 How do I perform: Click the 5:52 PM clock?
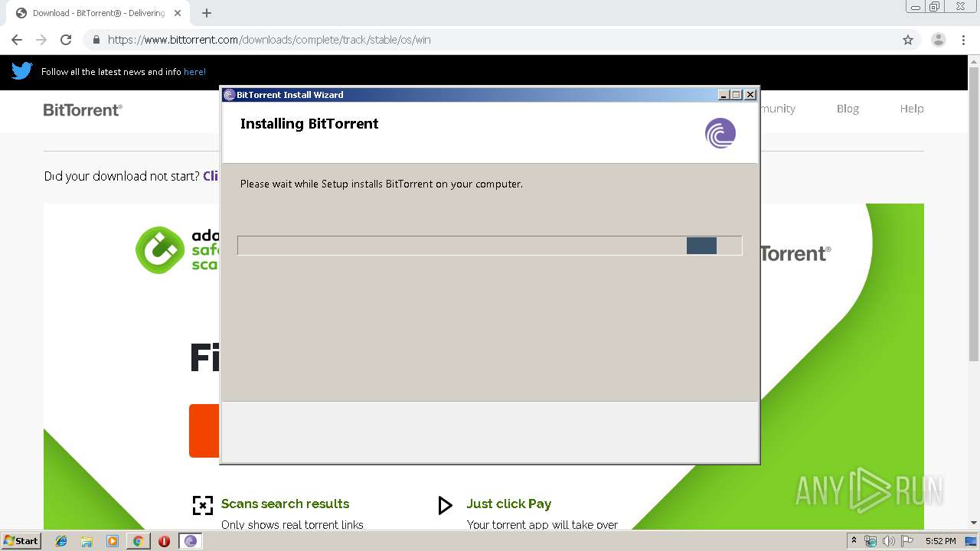[x=940, y=541]
